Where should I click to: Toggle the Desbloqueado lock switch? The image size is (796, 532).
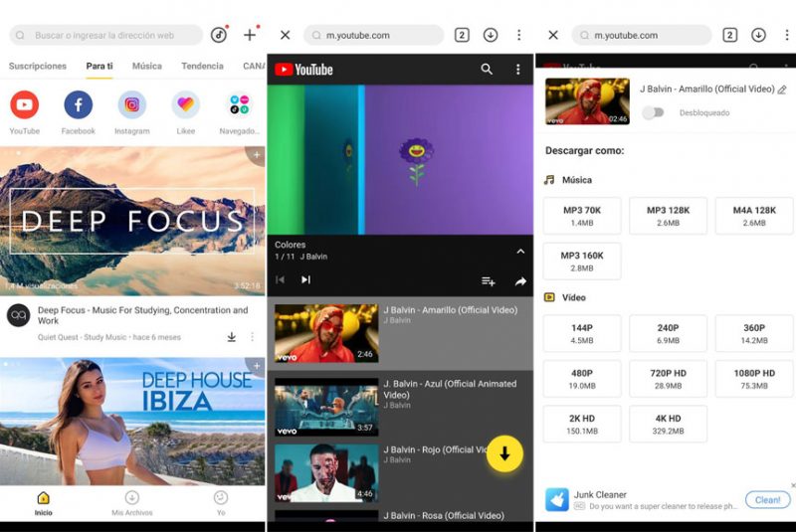(x=653, y=112)
